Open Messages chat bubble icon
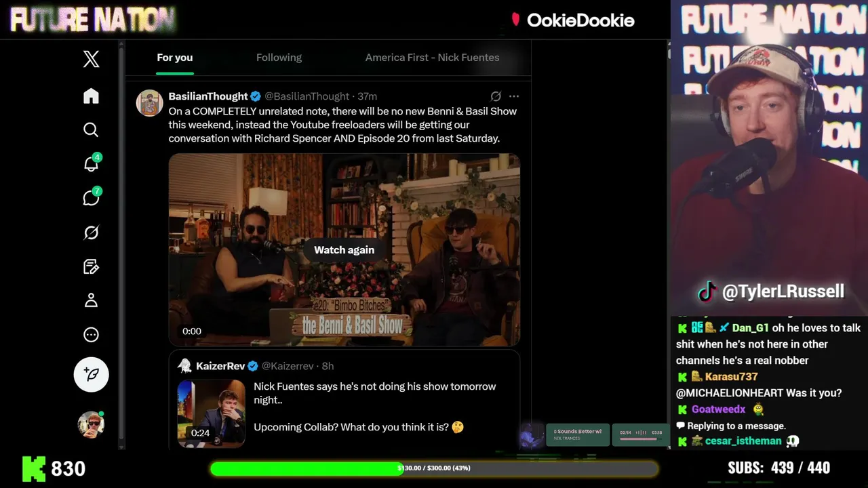Viewport: 868px width, 488px height. pyautogui.click(x=91, y=198)
